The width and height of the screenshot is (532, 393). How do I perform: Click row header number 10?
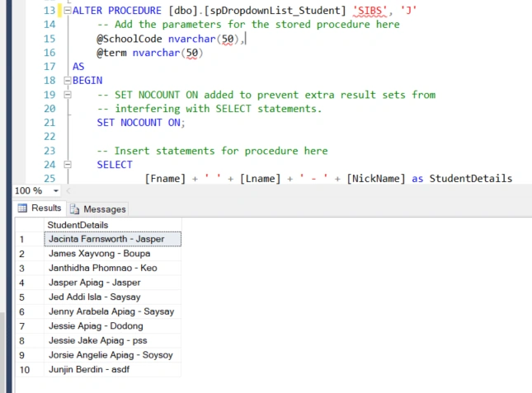point(30,370)
